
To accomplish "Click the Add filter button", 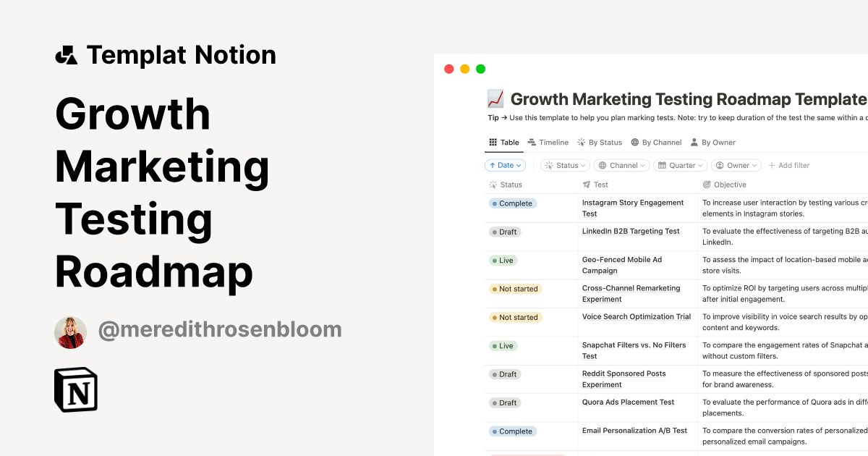I will tap(788, 165).
